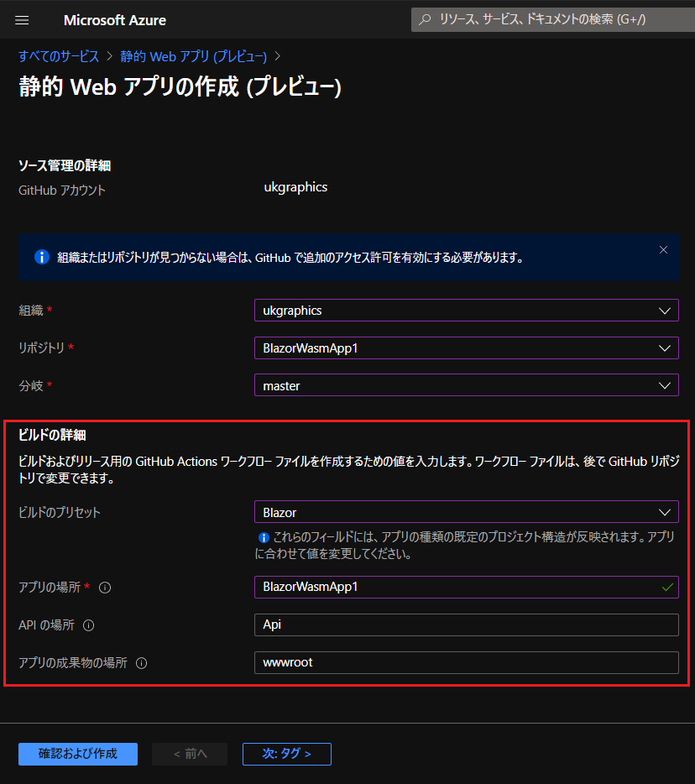Click the 静的 Web アプリの作成 page title
This screenshot has width=695, height=784.
pyautogui.click(x=180, y=87)
